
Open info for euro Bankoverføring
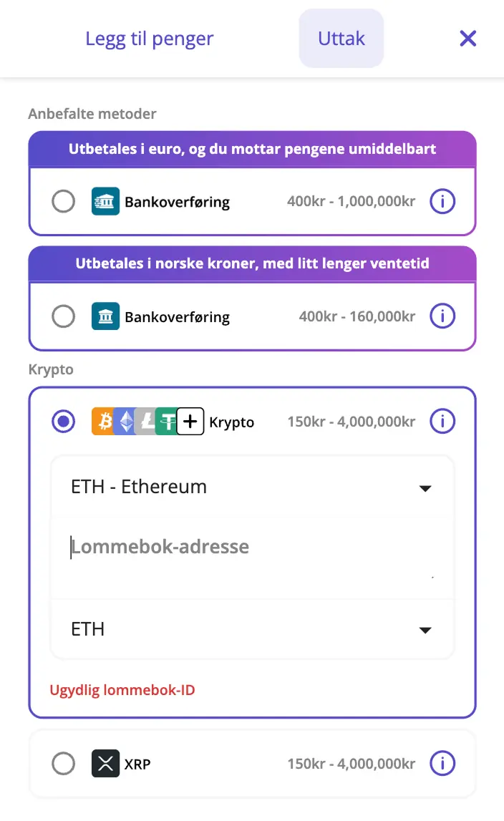[442, 202]
